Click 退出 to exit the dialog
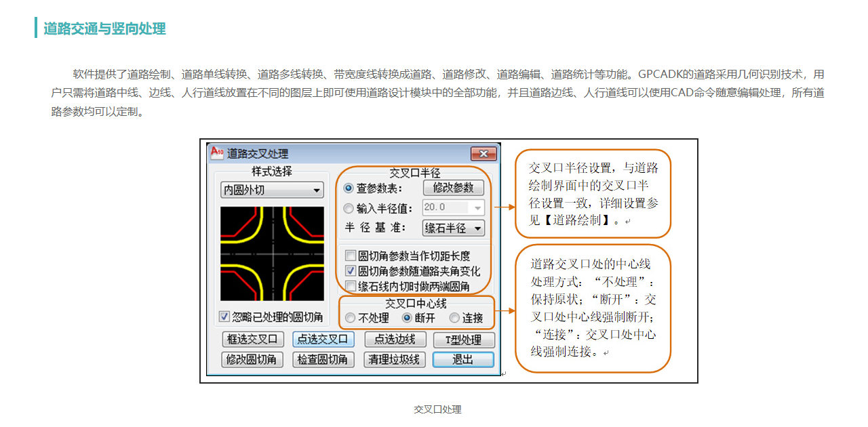The image size is (868, 427). tap(463, 359)
